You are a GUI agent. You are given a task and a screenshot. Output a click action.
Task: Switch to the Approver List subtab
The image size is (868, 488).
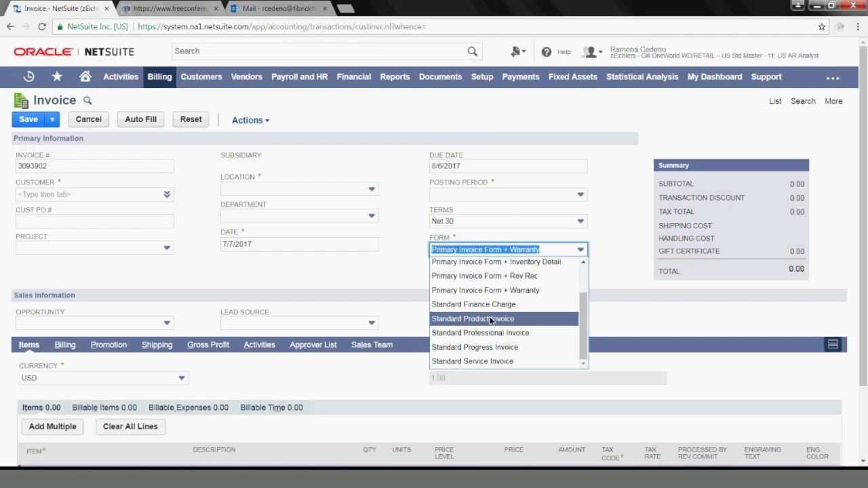tap(313, 344)
